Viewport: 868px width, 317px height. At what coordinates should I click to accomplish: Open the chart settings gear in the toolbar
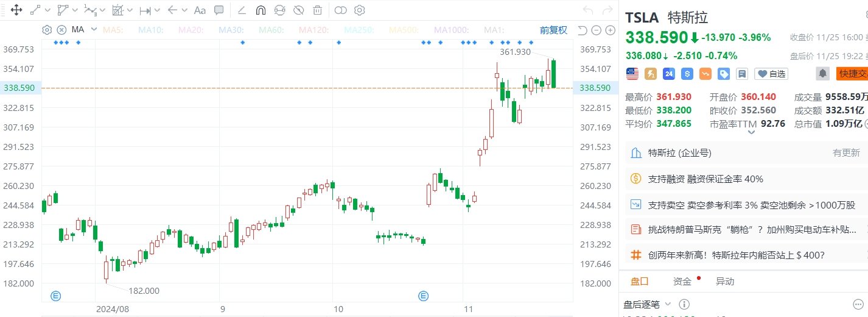[360, 10]
